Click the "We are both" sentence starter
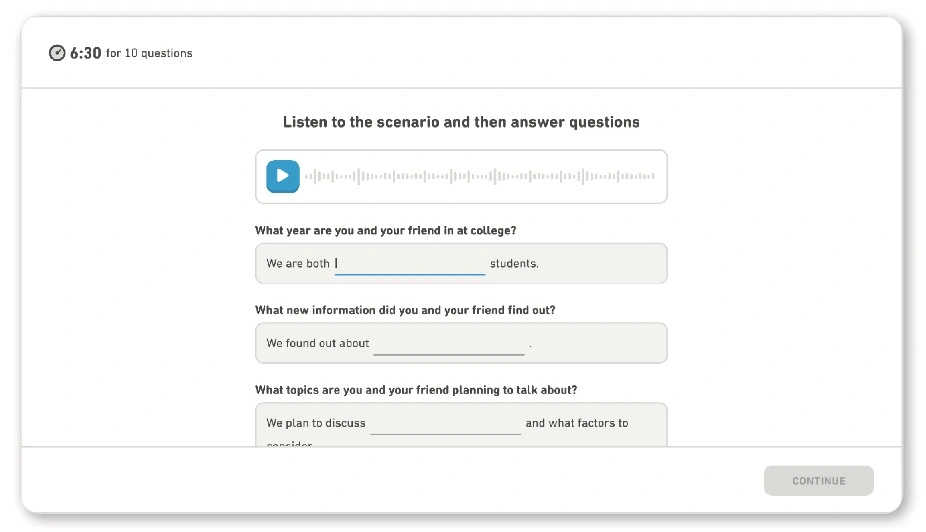Viewport: 926px width, 532px height. click(298, 264)
